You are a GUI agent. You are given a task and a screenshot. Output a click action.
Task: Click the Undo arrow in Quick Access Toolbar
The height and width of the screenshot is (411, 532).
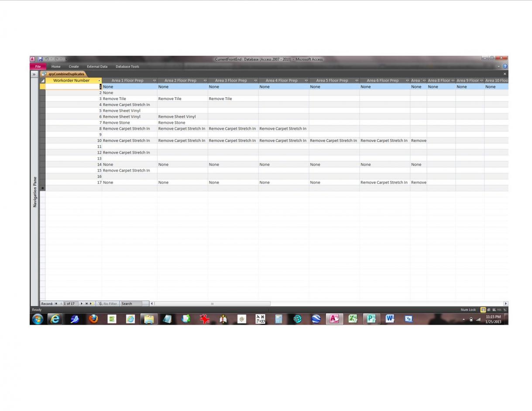coord(47,59)
